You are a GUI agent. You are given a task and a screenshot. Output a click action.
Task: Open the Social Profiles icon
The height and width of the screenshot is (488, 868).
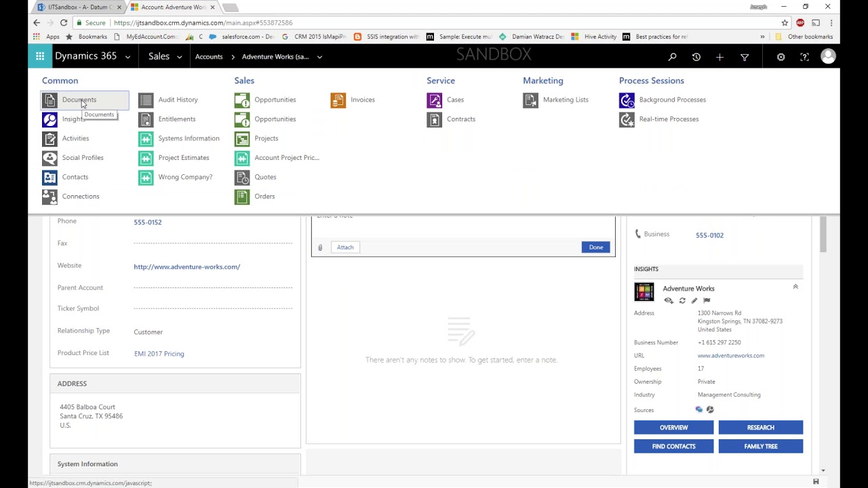[x=50, y=158]
